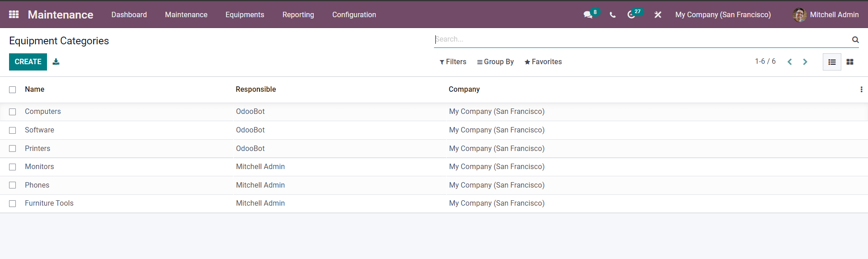Click the CREATE button
The height and width of the screenshot is (259, 868).
pos(28,62)
